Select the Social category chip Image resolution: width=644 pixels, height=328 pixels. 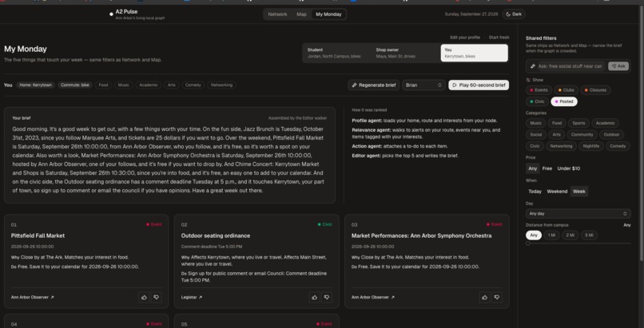pos(535,135)
